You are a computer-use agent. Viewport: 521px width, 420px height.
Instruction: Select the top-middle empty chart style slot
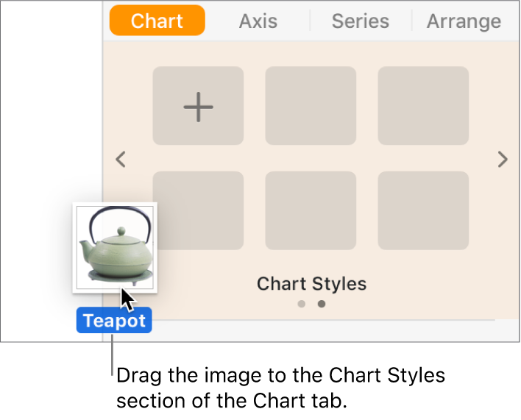point(311,106)
